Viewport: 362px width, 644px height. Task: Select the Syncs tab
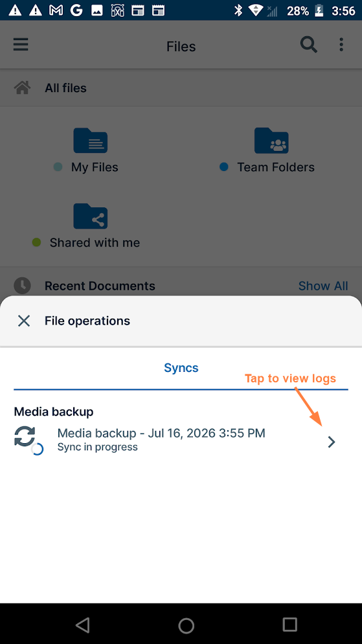coord(181,367)
